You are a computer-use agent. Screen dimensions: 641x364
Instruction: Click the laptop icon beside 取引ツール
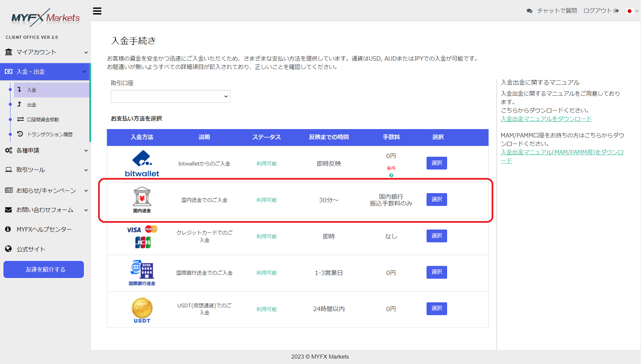9,170
